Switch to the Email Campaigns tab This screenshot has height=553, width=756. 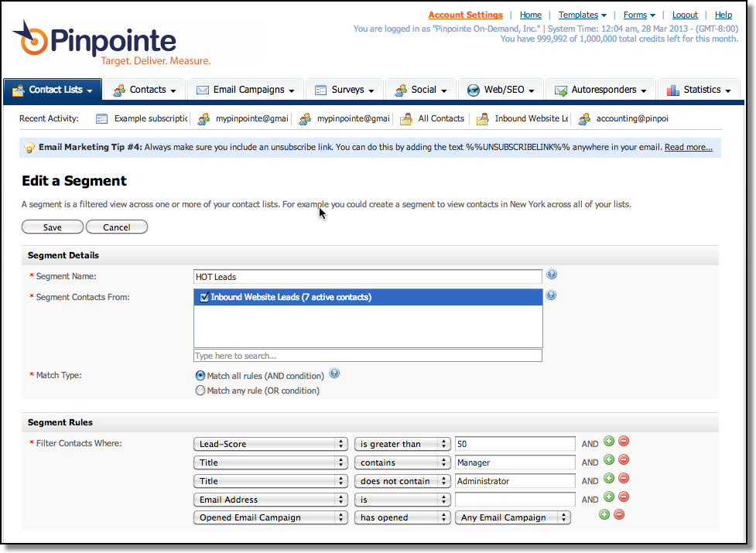pos(245,89)
